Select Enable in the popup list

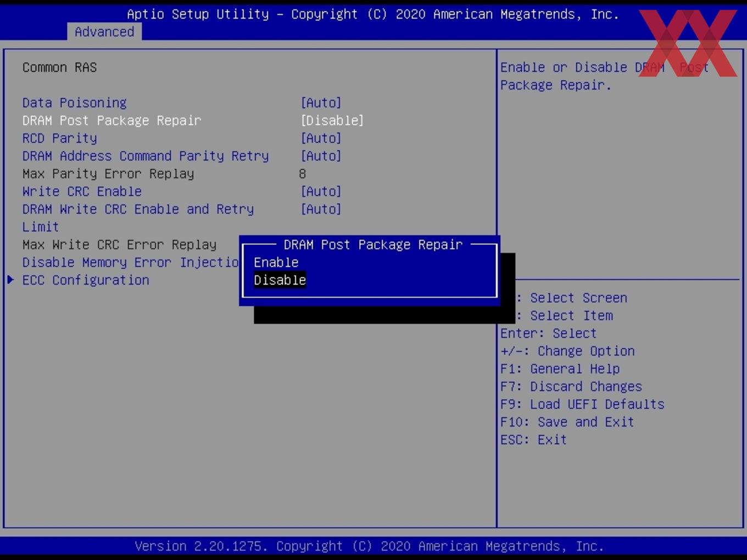click(x=276, y=262)
